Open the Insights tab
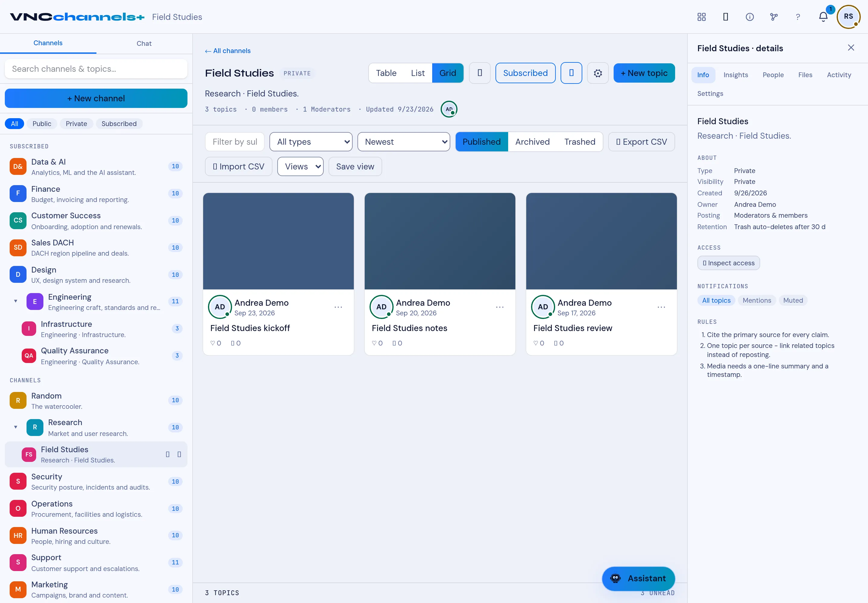Screen dimensions: 868x603 pos(735,75)
